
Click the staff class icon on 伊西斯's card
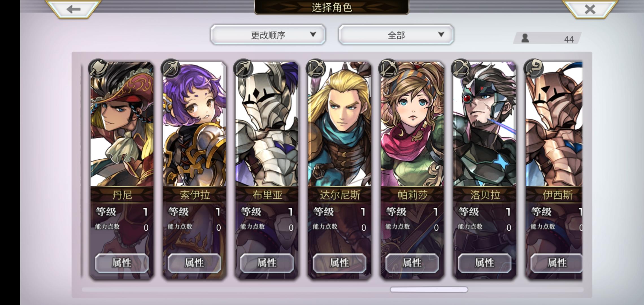[534, 68]
